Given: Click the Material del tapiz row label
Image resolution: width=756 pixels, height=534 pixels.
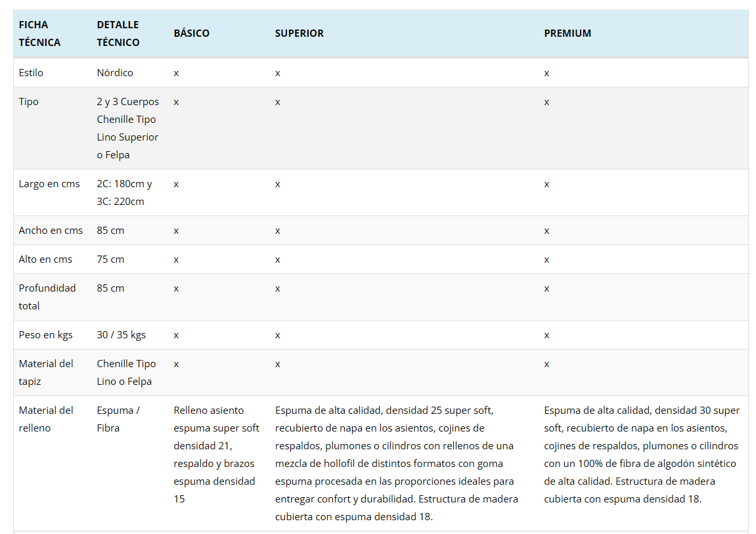Looking at the screenshot, I should coord(46,372).
